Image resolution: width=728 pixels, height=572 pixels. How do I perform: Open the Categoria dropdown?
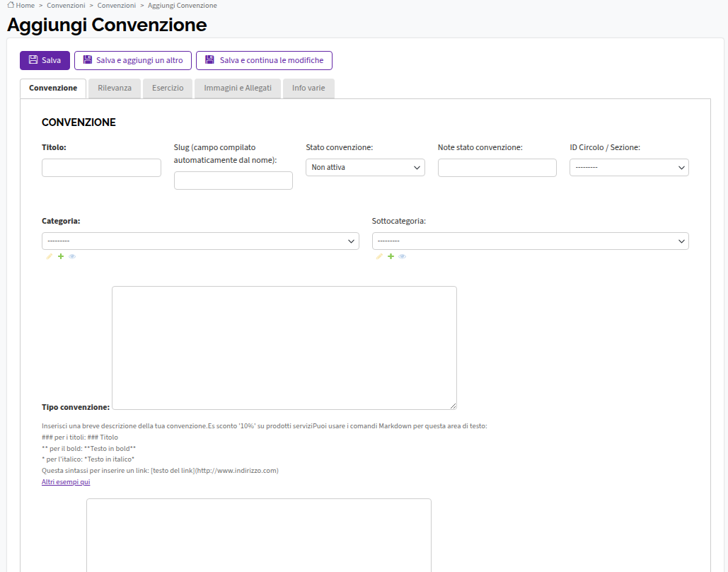[x=201, y=241]
